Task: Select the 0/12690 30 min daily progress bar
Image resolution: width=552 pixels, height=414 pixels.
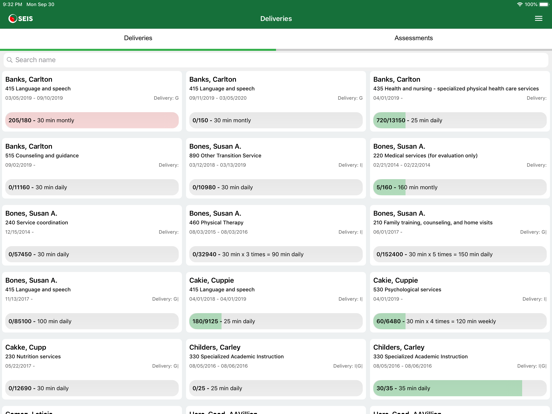Action: click(92, 388)
